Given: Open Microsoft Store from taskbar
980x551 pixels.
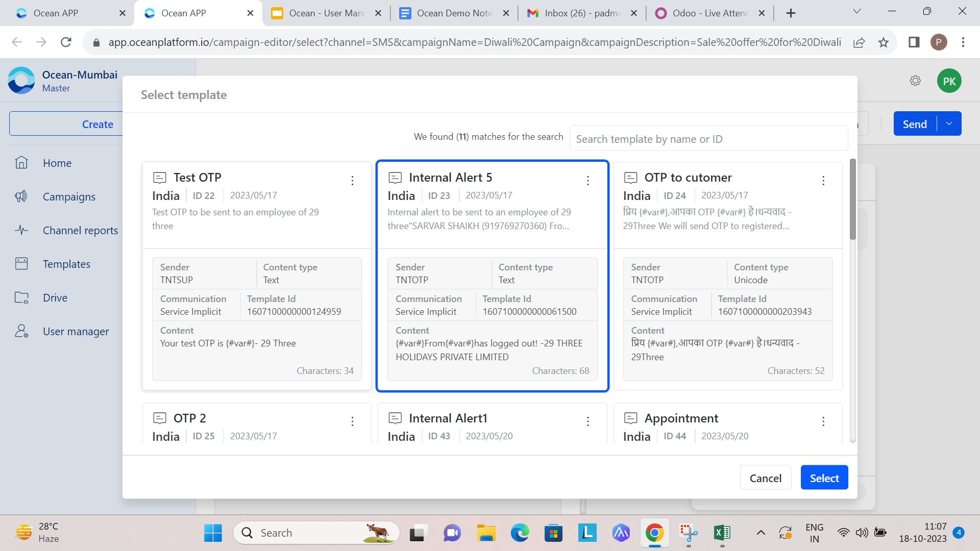Looking at the screenshot, I should (x=554, y=533).
